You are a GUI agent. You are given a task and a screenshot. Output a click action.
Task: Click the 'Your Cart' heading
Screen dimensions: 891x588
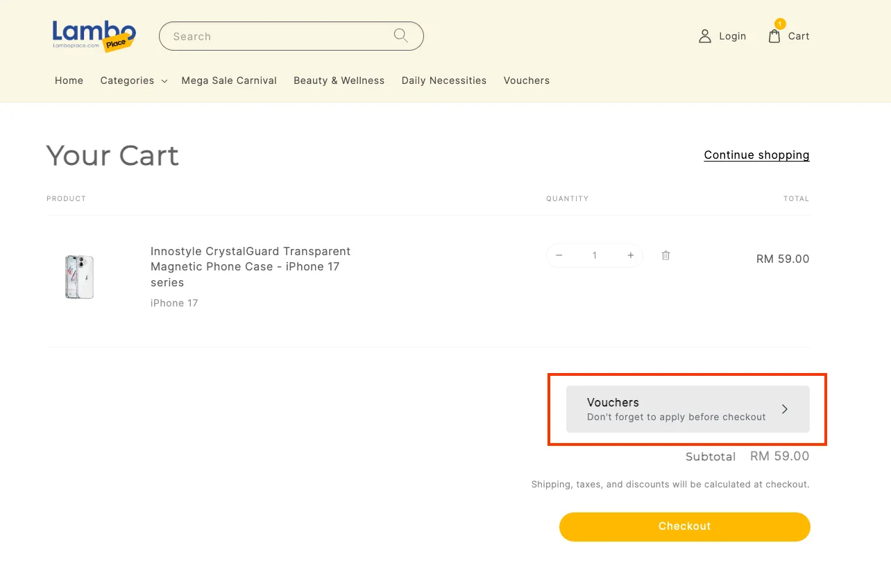pos(112,155)
